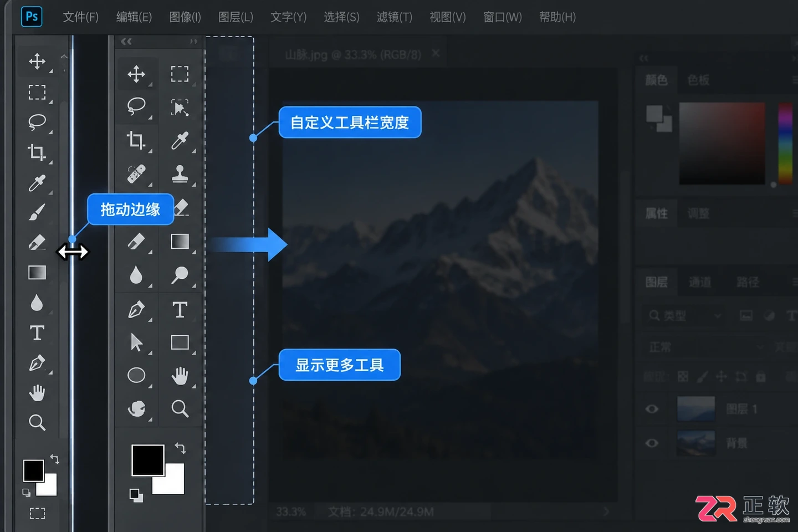Select Blur droplet tool in single-column toolbar
This screenshot has width=798, height=532.
37,303
